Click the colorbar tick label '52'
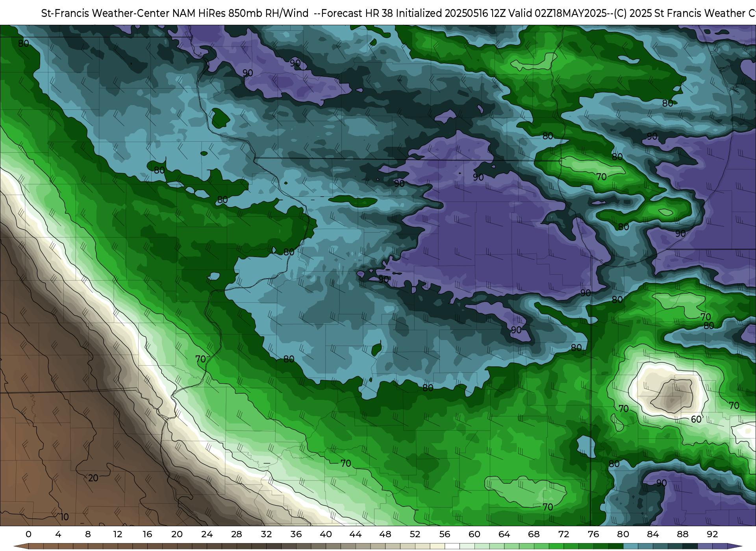Image resolution: width=756 pixels, height=551 pixels. 415,534
